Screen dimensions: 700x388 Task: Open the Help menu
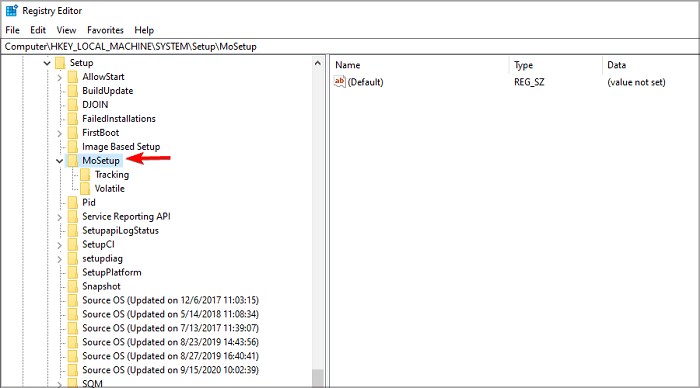pyautogui.click(x=144, y=30)
